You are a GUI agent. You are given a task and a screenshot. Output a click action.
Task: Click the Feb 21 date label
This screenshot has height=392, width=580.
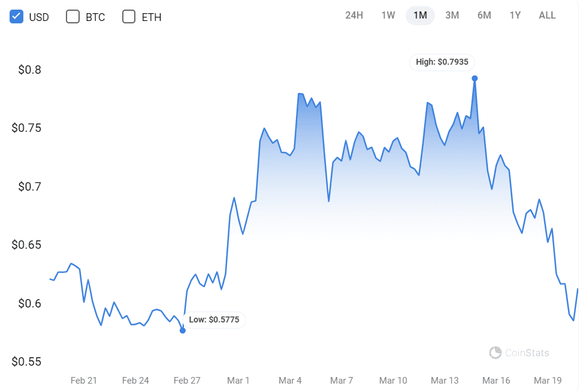pyautogui.click(x=84, y=381)
